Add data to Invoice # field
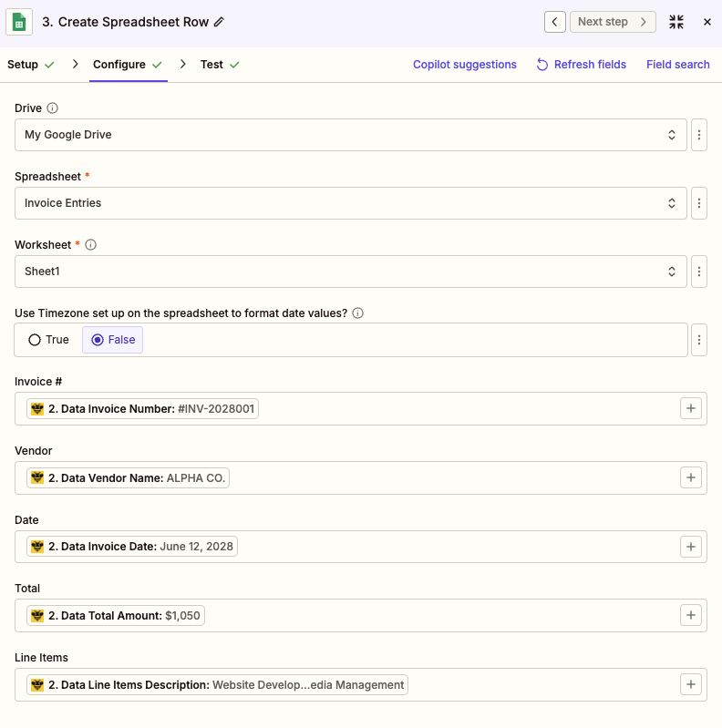The image size is (722, 728). [x=690, y=408]
